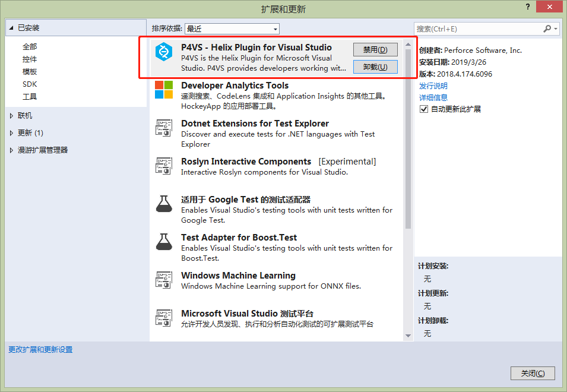567x392 pixels.
Task: Click the magnifier icon in the search box
Action: 547,28
